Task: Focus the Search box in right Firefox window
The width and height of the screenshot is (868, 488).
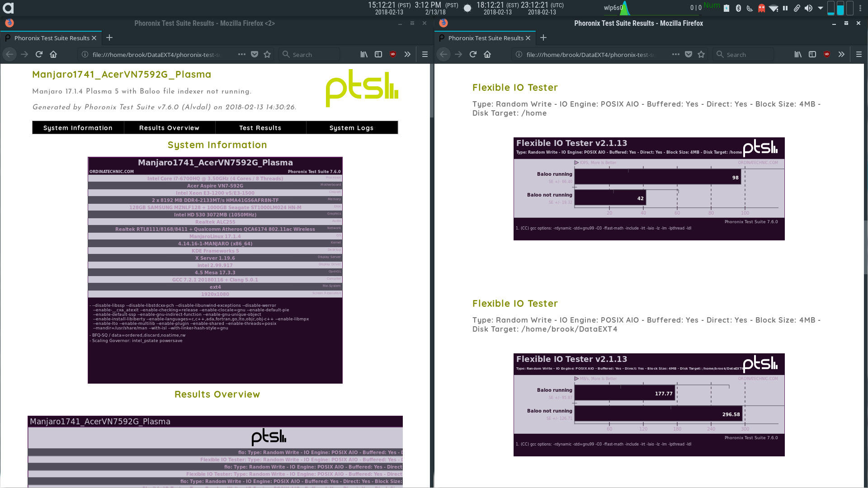Action: [743, 54]
